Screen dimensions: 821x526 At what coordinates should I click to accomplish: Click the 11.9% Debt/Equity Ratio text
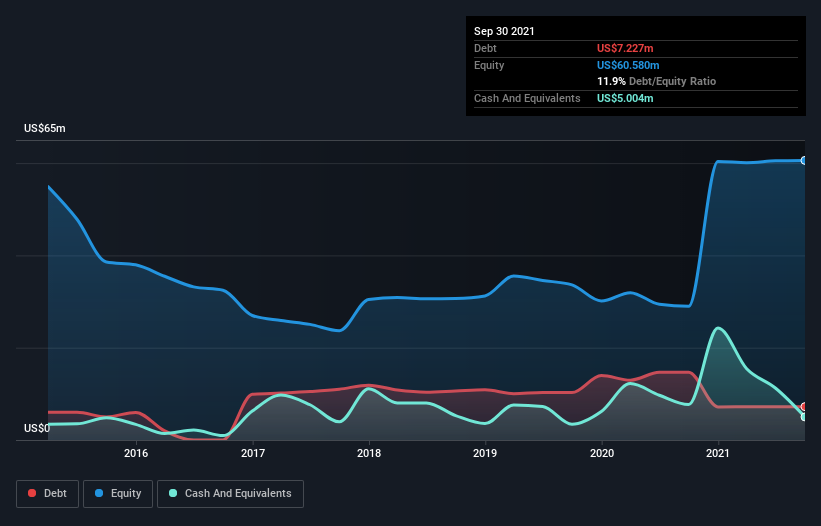pyautogui.click(x=657, y=82)
